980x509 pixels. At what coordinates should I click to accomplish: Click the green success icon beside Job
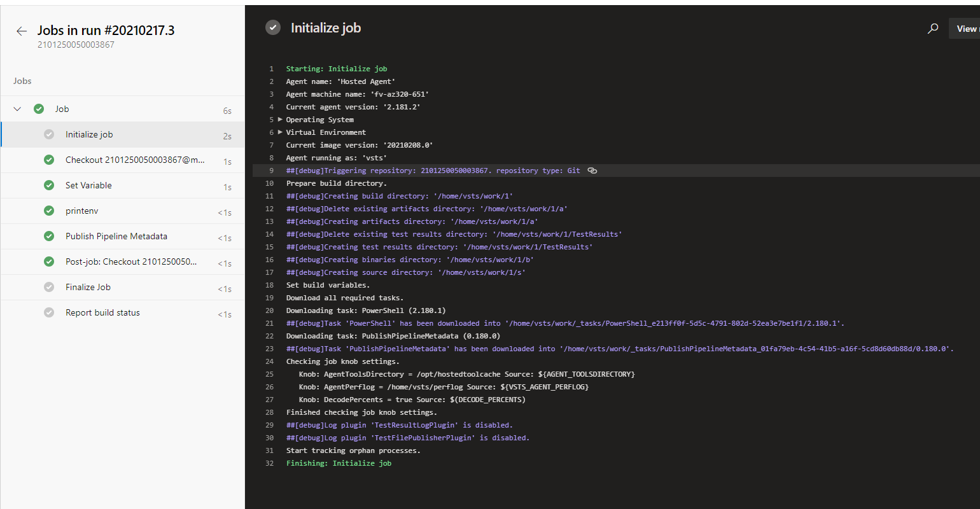tap(39, 109)
